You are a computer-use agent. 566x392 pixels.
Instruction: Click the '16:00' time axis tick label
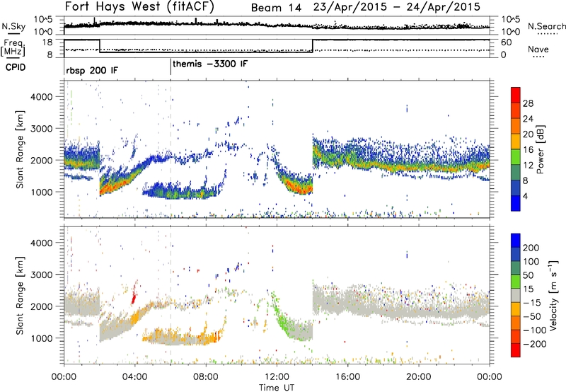[x=347, y=377]
